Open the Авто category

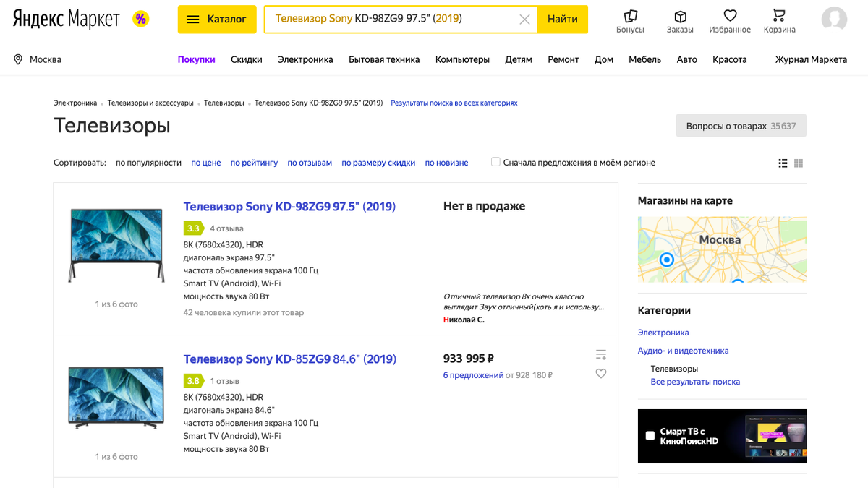point(687,59)
